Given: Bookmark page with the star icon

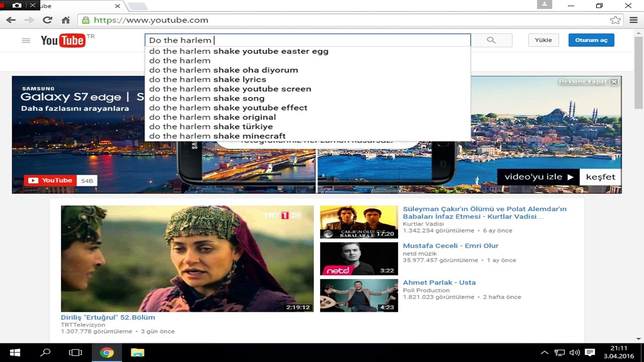Looking at the screenshot, I should click(615, 20).
